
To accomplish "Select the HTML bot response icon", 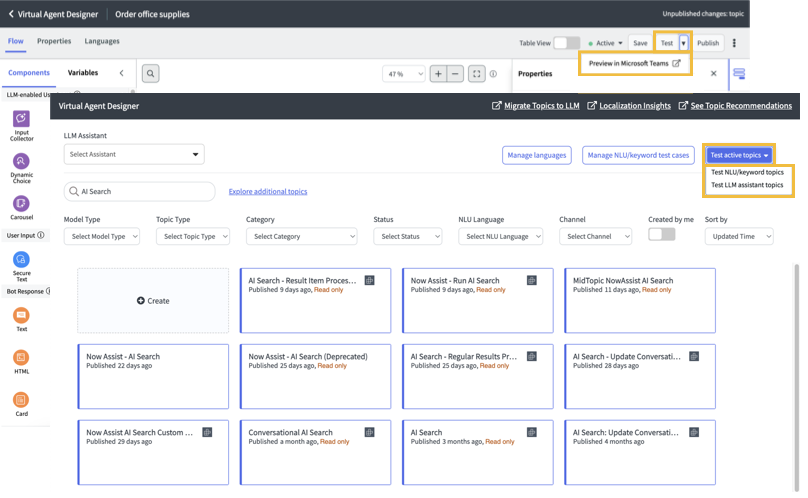I will (x=21, y=357).
